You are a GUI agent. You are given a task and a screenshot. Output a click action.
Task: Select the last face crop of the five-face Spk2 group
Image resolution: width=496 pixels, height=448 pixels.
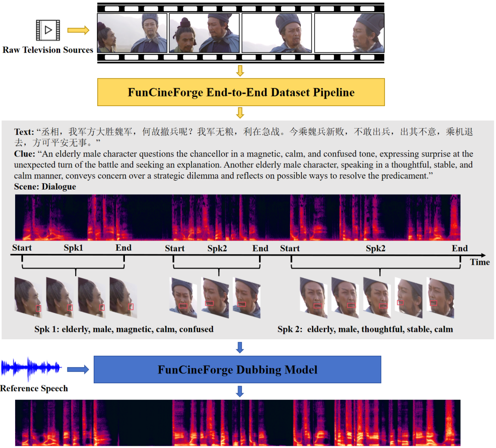coord(440,297)
